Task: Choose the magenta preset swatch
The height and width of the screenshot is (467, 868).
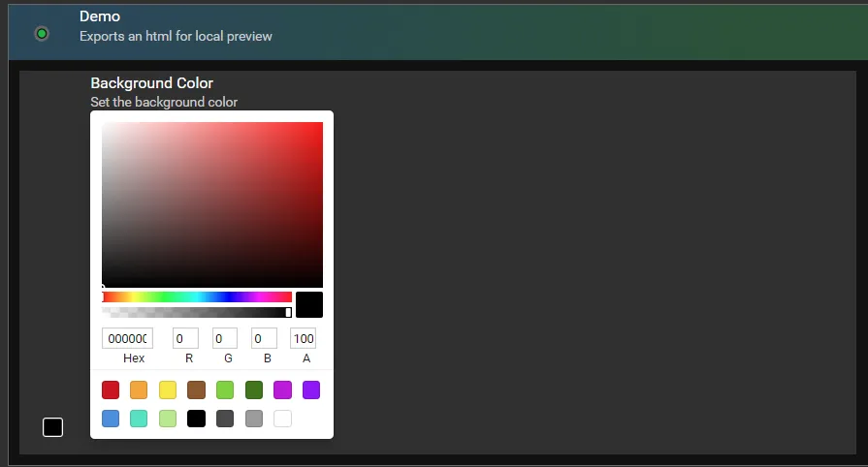Action: click(x=282, y=390)
